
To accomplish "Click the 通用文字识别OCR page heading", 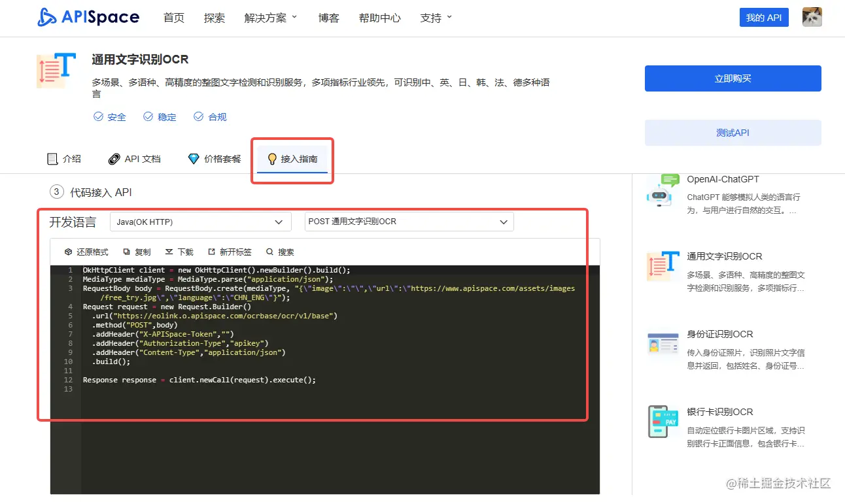I will pos(141,59).
